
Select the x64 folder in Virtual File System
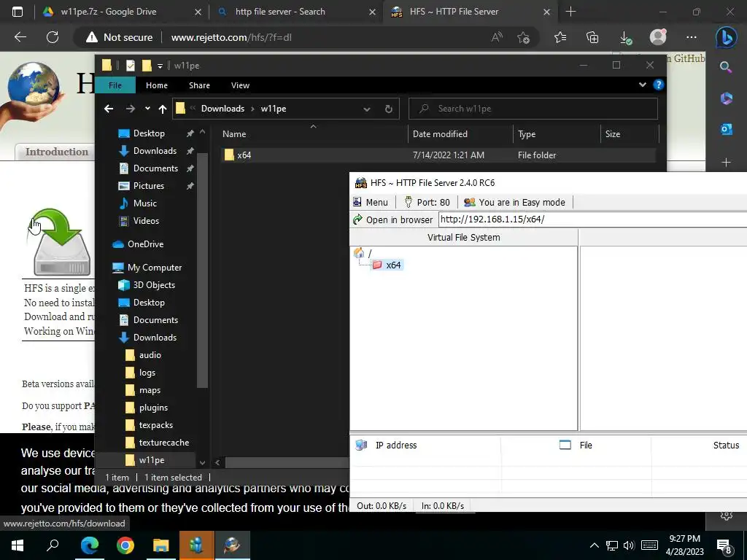[x=387, y=265]
